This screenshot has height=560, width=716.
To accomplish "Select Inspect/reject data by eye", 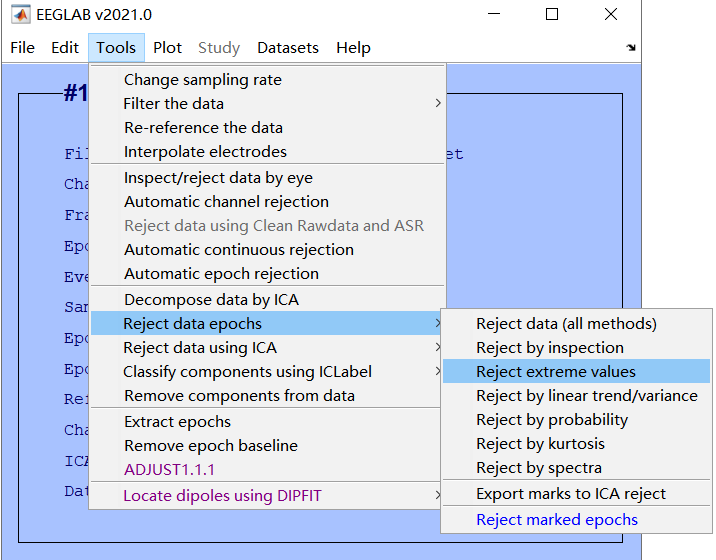I will tap(268, 178).
